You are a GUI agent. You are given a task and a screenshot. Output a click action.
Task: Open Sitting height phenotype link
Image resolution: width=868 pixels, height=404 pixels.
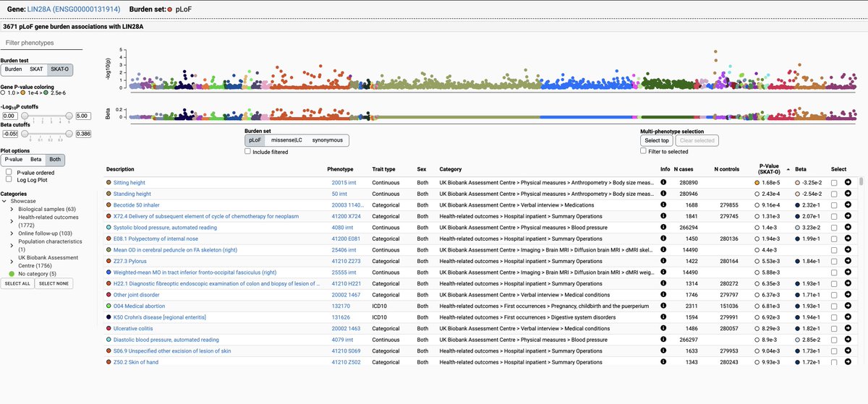129,183
